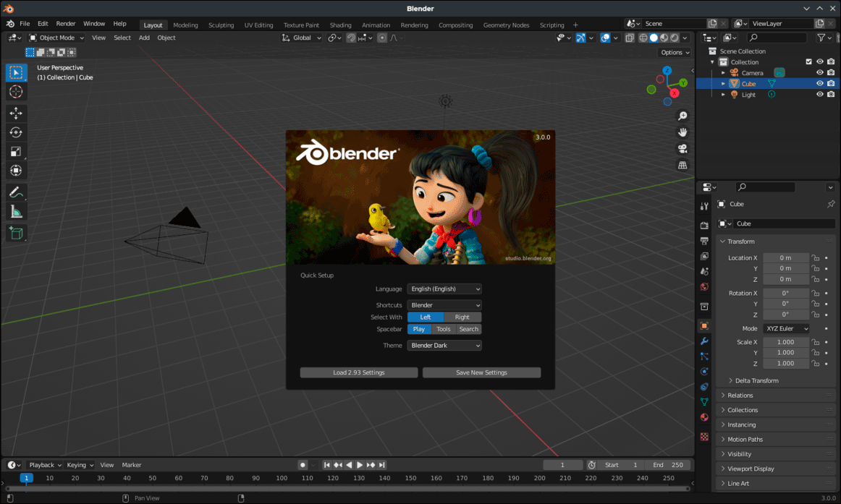Set Location X field to a value
Viewport: 841px width, 504px height.
(x=786, y=257)
